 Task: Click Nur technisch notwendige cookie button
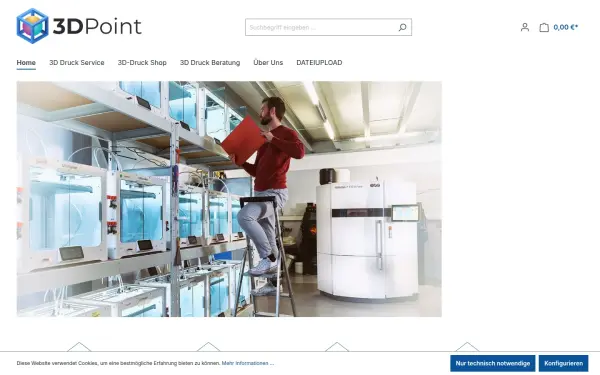(x=492, y=363)
